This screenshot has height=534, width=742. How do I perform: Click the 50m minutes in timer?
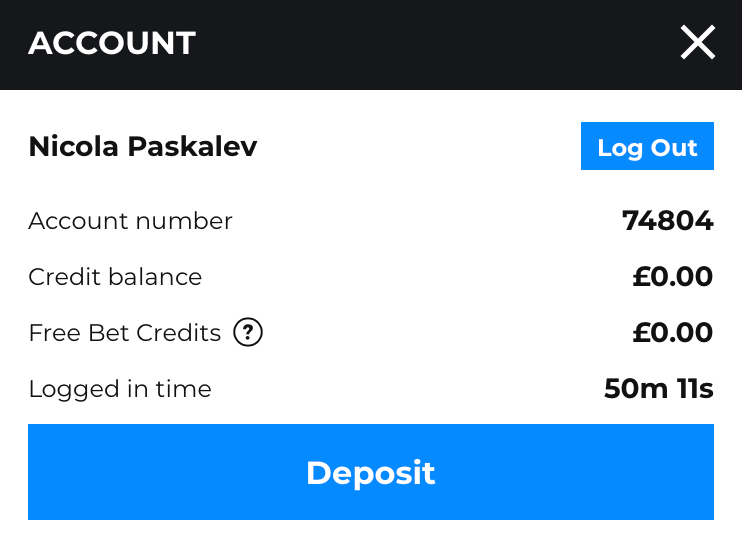pos(636,389)
